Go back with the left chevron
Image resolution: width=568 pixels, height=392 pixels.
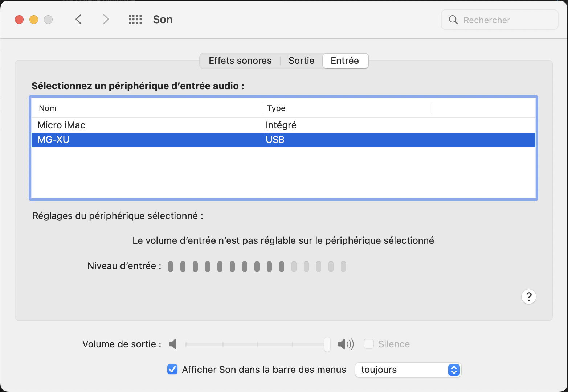pos(78,19)
